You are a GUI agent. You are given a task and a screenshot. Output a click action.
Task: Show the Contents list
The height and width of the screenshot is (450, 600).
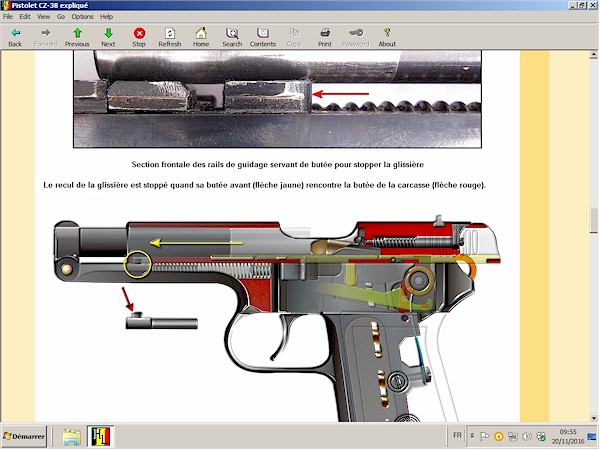pyautogui.click(x=263, y=37)
